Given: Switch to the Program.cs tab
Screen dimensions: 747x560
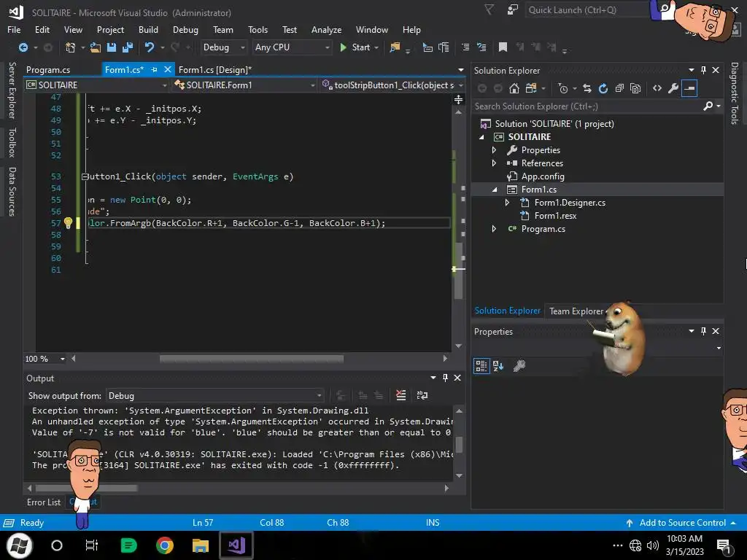Looking at the screenshot, I should click(x=48, y=69).
